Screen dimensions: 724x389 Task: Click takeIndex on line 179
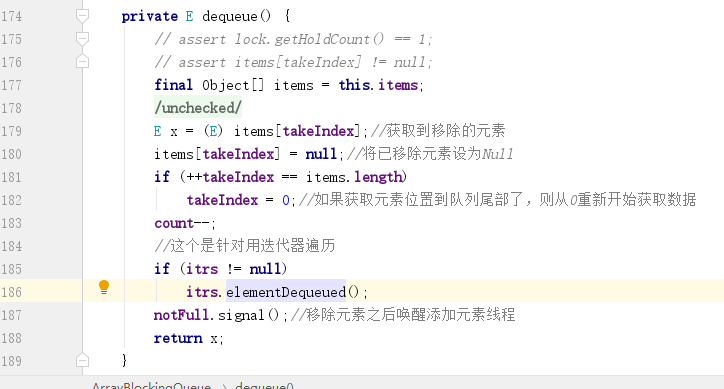tap(319, 131)
